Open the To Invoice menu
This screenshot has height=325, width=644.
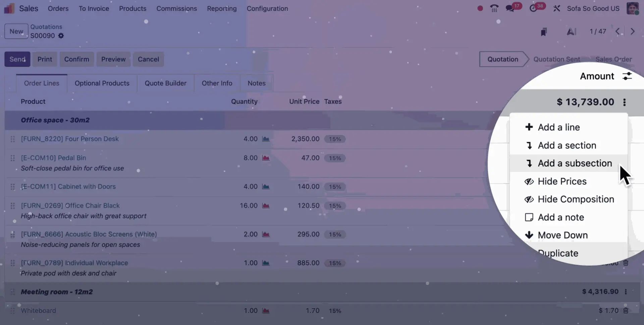94,8
